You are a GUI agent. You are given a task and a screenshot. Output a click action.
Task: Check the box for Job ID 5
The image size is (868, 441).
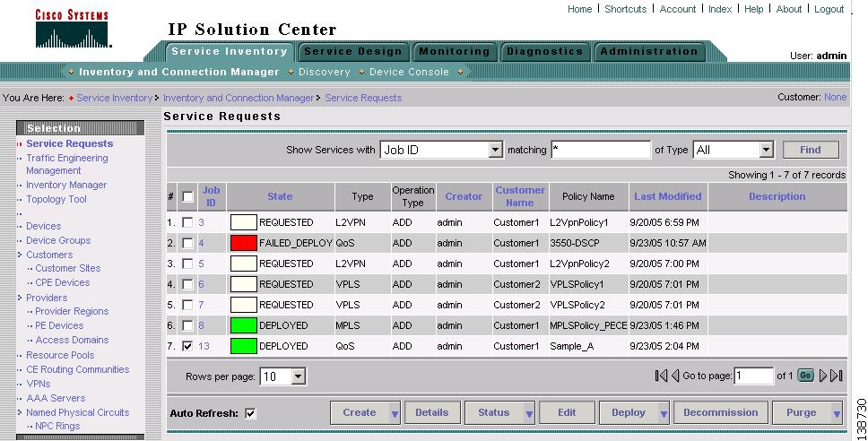pos(187,264)
